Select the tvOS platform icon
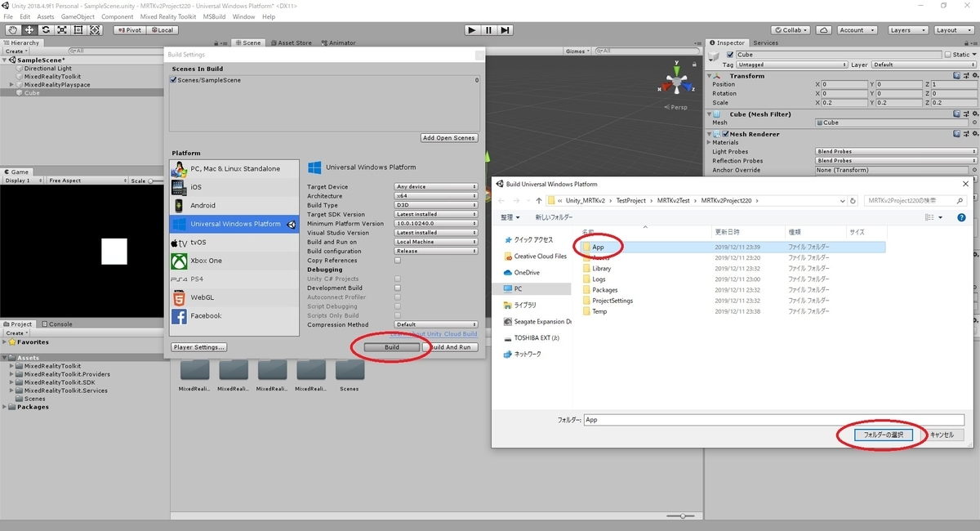This screenshot has width=980, height=531. tap(179, 243)
